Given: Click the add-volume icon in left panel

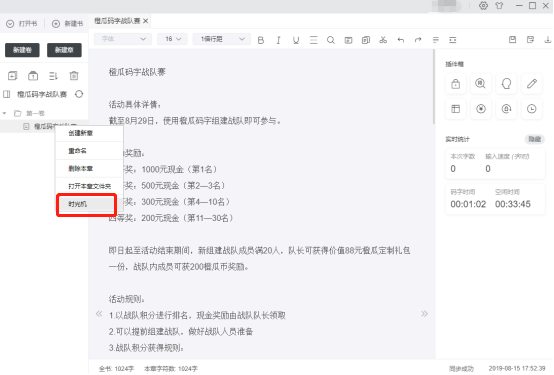Looking at the screenshot, I should [12, 76].
